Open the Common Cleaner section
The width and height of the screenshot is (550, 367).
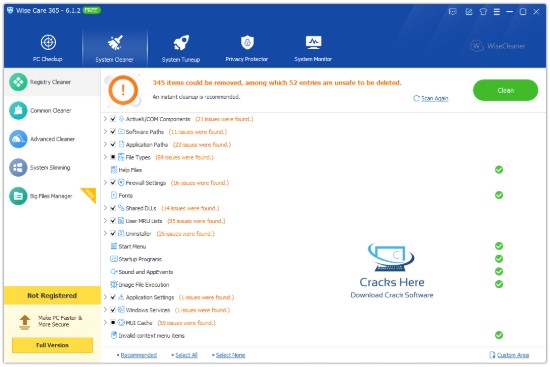[52, 111]
